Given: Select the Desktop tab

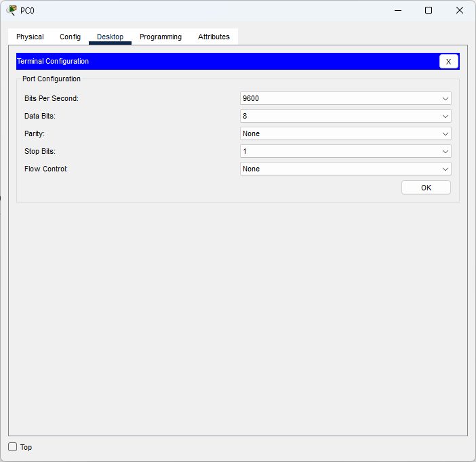Looking at the screenshot, I should (x=110, y=37).
